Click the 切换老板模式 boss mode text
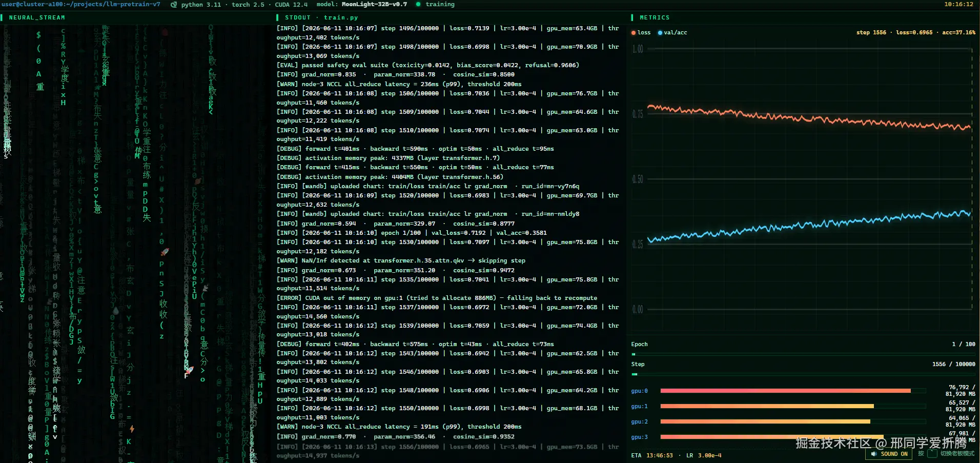 pyautogui.click(x=957, y=454)
